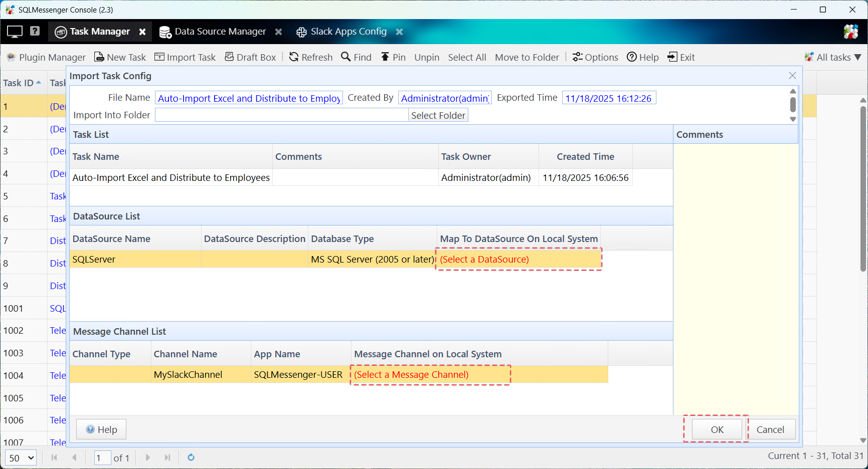868x469 pixels.
Task: Open the Draft Box
Action: pos(250,57)
